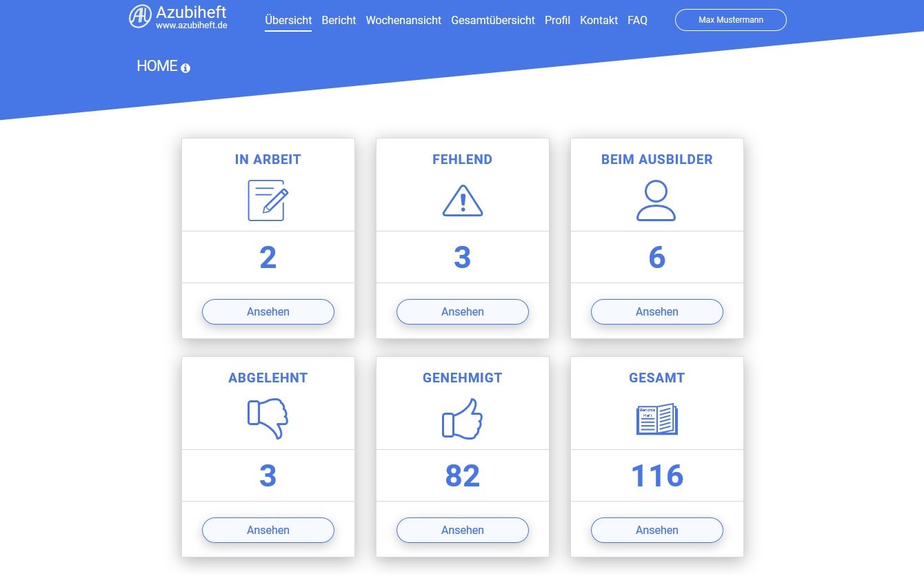Click the warning triangle Fehlend icon

[462, 200]
